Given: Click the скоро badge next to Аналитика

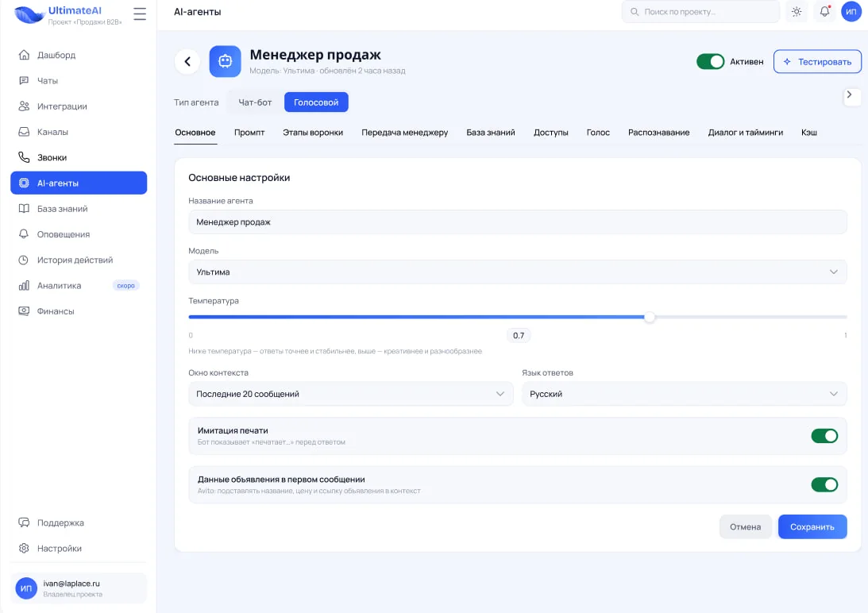Looking at the screenshot, I should coord(125,286).
